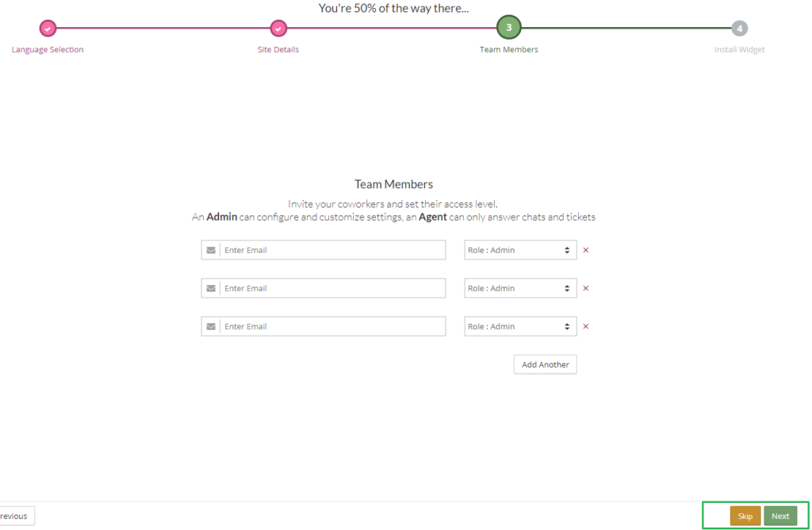812x530 pixels.
Task: Click the gray step 4 circle
Action: (x=739, y=28)
